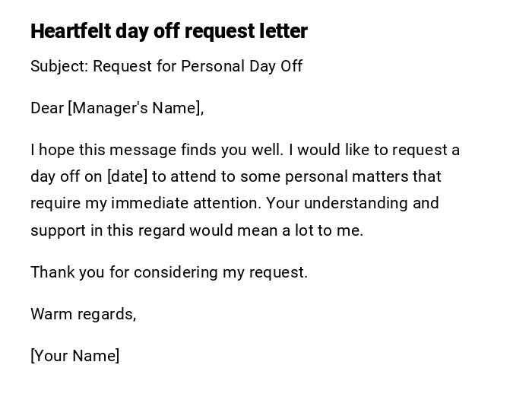Click 'day off on' in the body paragraph
Viewport: 532px width, 403px height.
pyautogui.click(x=66, y=176)
